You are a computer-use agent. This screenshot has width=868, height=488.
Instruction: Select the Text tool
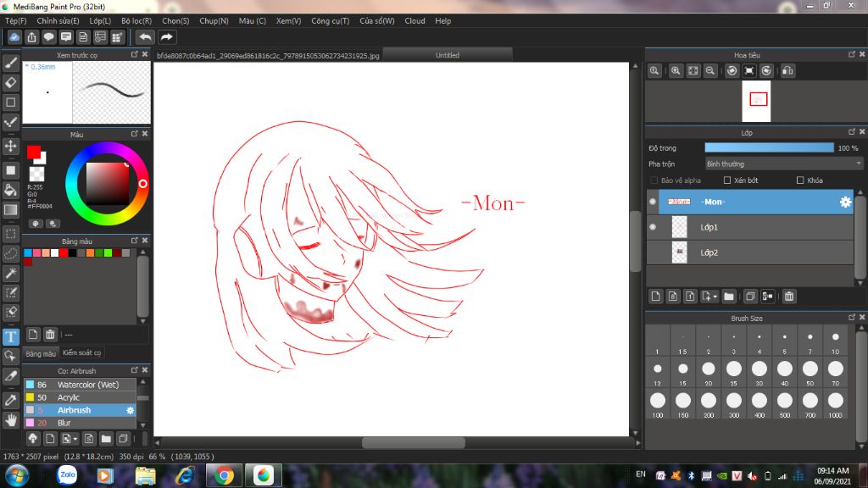[x=10, y=336]
